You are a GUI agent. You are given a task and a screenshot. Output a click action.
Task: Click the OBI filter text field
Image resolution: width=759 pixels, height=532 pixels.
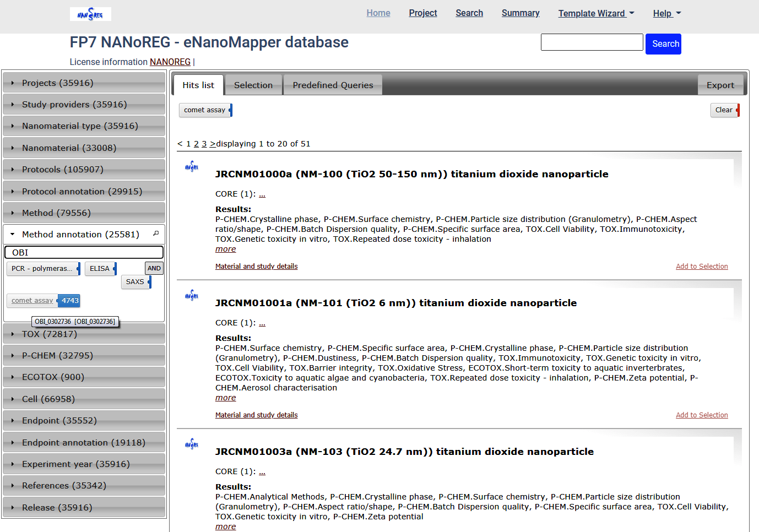click(84, 252)
